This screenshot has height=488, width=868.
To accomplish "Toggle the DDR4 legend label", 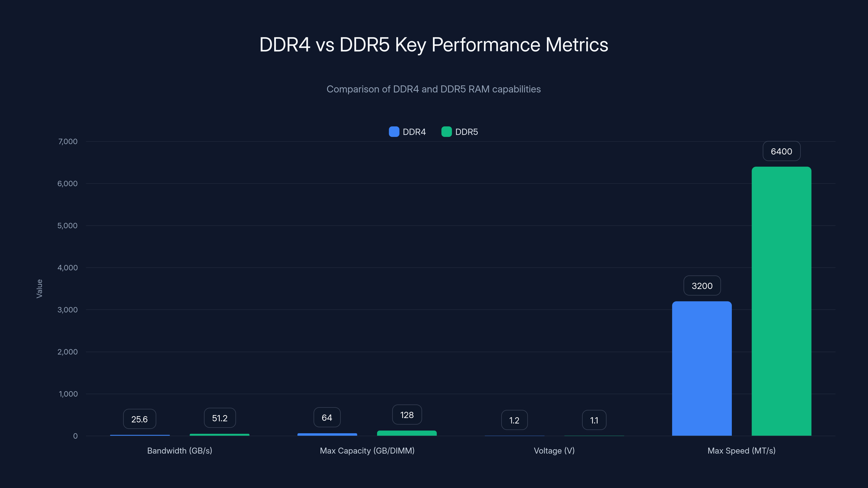I will click(414, 132).
